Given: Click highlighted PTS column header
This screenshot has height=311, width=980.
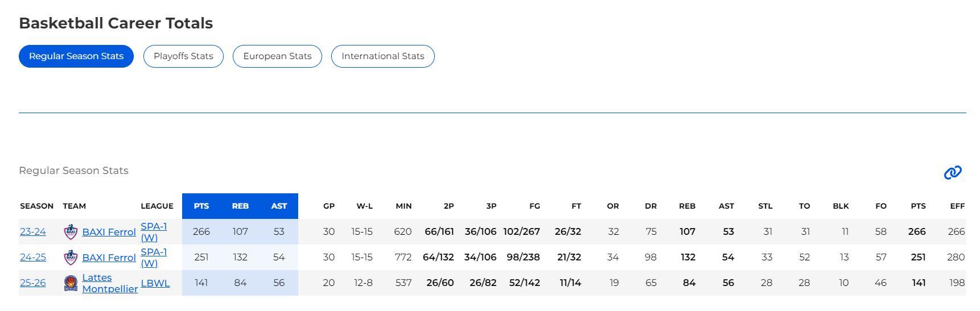Looking at the screenshot, I should click(201, 206).
